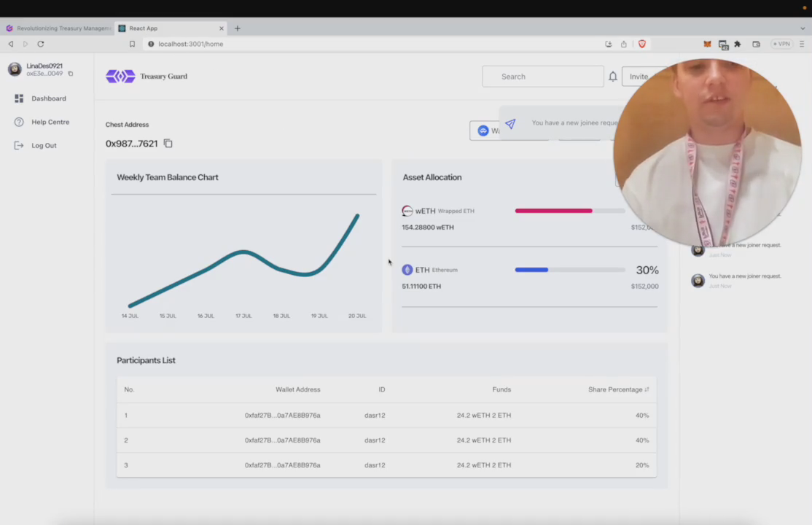Select the React App tab
812x525 pixels.
click(x=171, y=28)
